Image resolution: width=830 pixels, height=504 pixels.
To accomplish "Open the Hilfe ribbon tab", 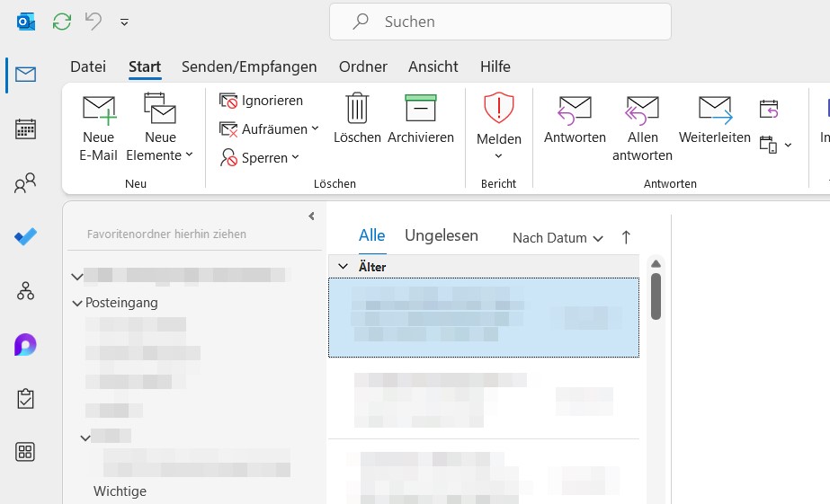I will tap(495, 66).
